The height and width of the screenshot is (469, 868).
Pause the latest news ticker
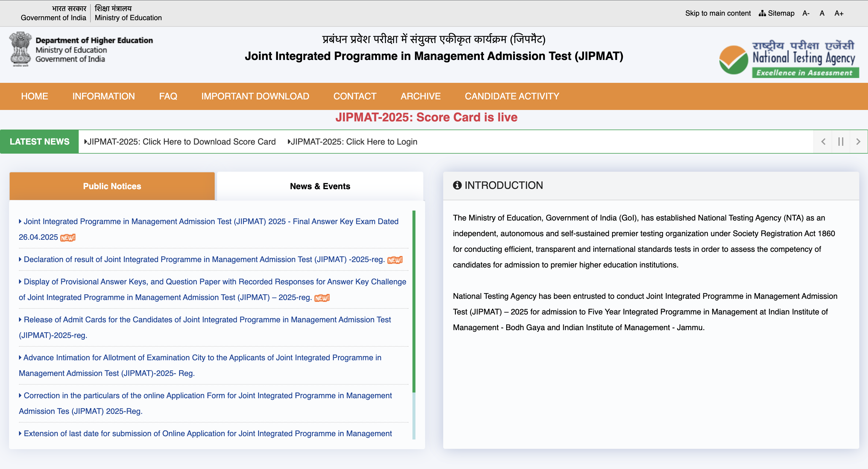tap(841, 141)
